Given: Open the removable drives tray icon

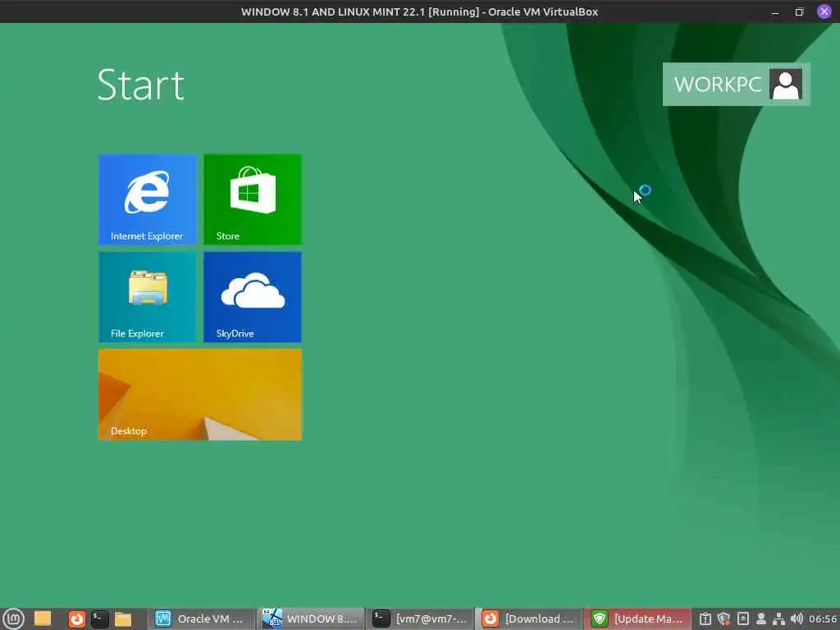Looking at the screenshot, I should click(743, 619).
